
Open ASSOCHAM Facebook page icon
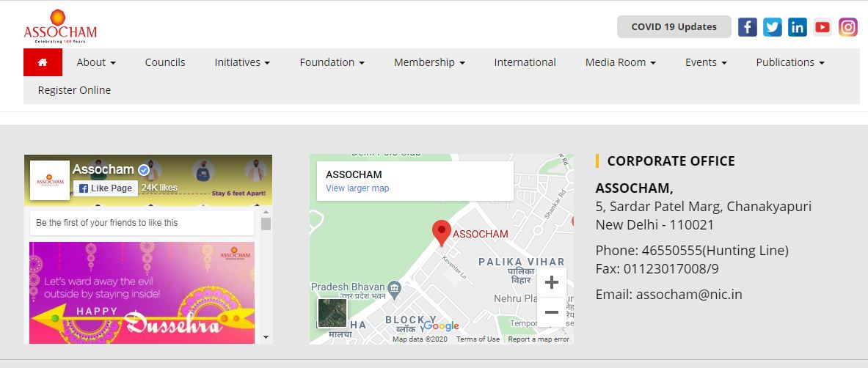coord(747,27)
